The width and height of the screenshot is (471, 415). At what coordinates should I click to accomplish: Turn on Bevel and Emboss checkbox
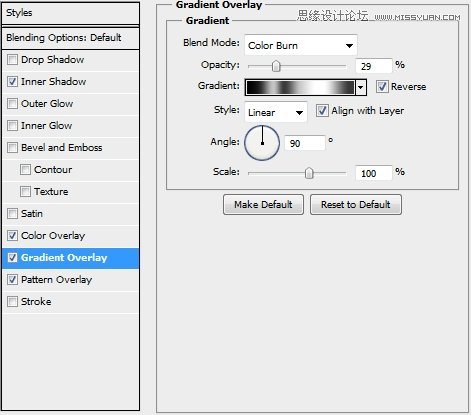click(12, 148)
